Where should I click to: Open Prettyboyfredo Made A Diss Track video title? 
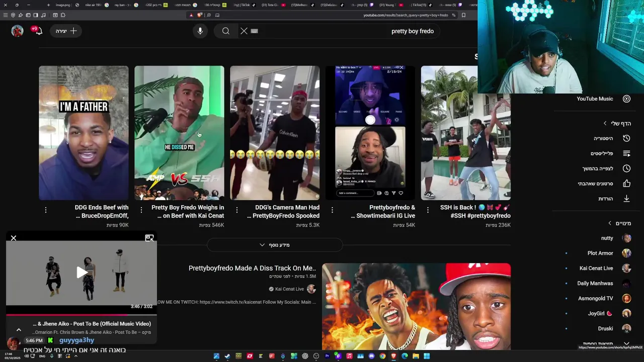coord(252,268)
